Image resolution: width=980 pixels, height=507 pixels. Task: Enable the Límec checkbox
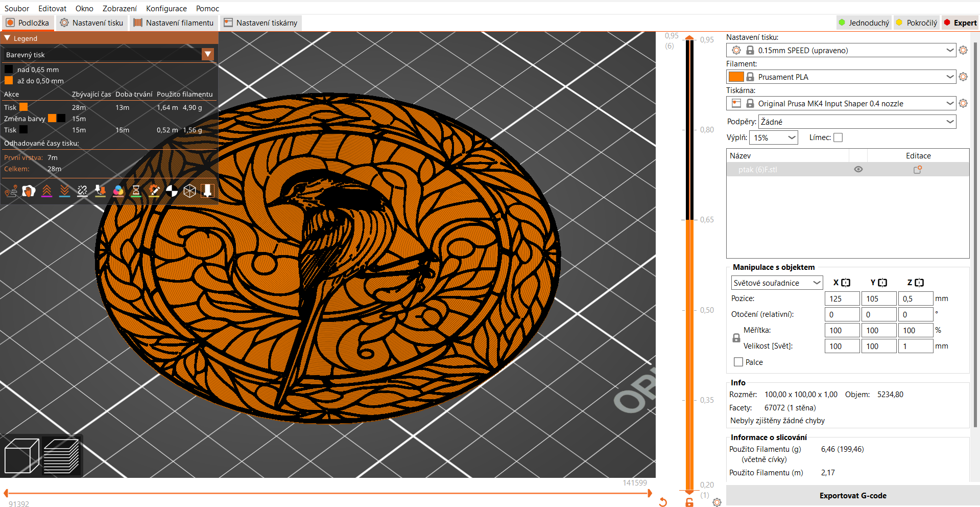click(838, 137)
